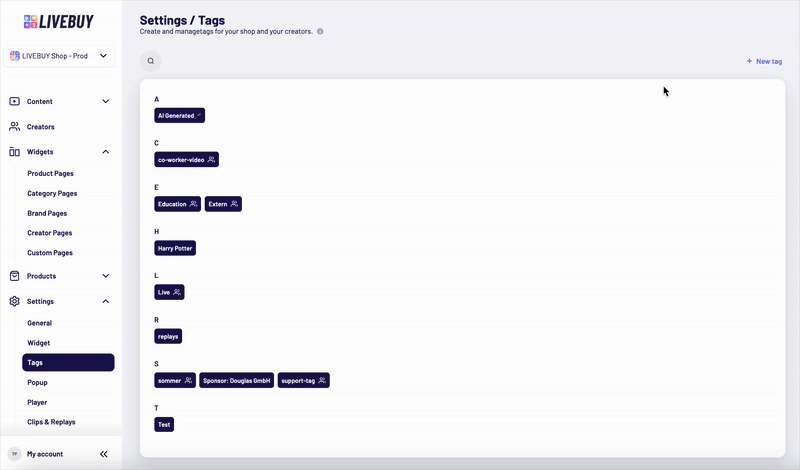Image resolution: width=800 pixels, height=470 pixels.
Task: Open the LIVEBUY Shop - Prod selector
Action: point(59,56)
